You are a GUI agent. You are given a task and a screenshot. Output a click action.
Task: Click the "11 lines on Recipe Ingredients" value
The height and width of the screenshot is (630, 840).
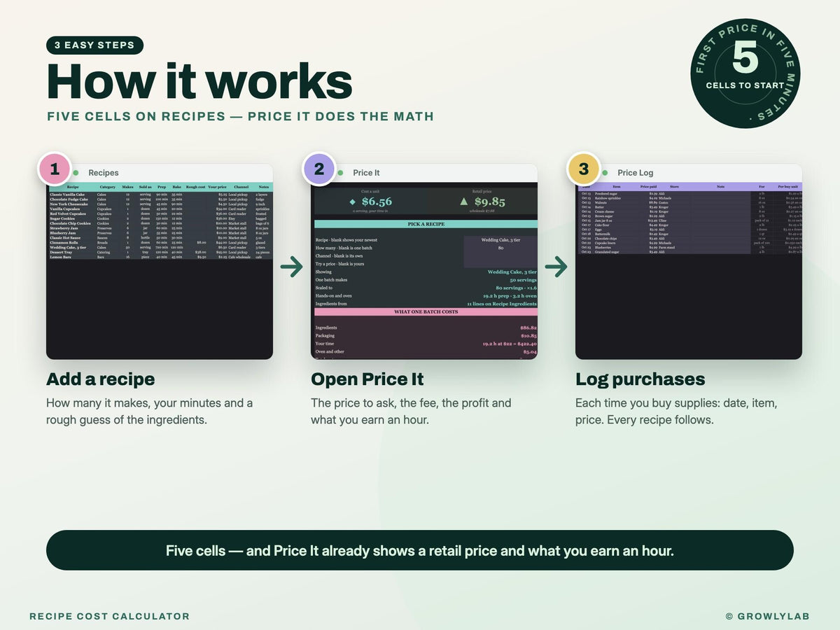[x=502, y=304]
